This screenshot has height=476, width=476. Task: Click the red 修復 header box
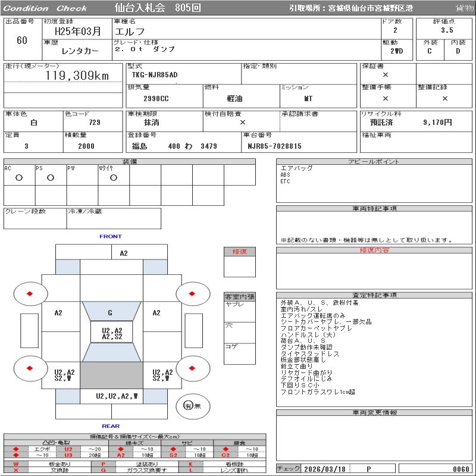click(240, 252)
